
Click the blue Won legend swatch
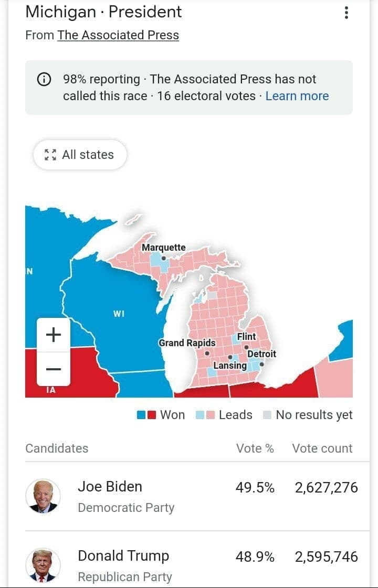(x=141, y=415)
